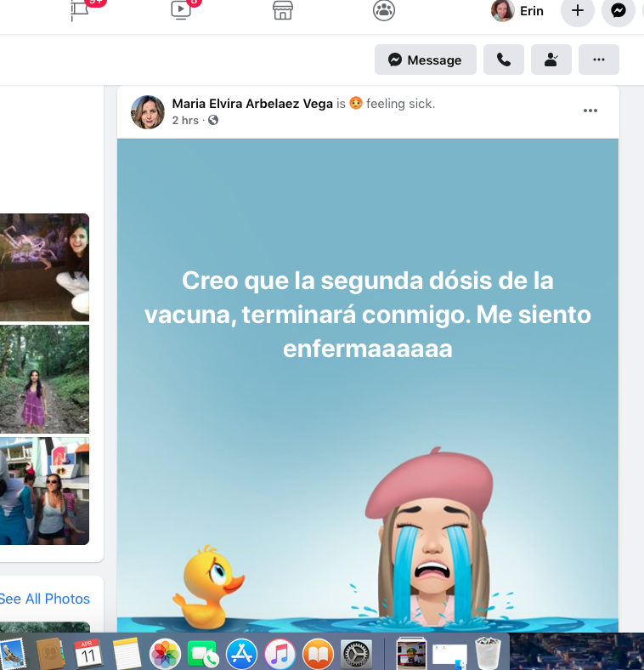644x670 pixels.
Task: Open the photo of woman in purple dress
Action: point(44,378)
